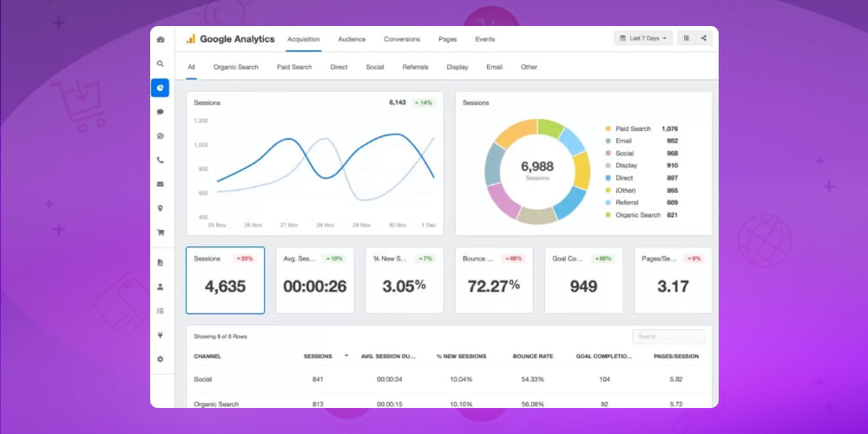868x434 pixels.
Task: Click the donut chart center 6,988 sessions
Action: pyautogui.click(x=537, y=170)
